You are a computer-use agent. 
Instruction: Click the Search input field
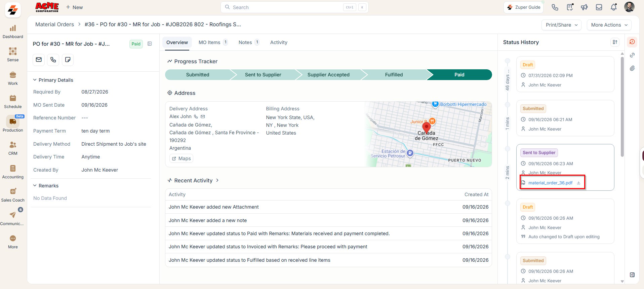pos(294,7)
